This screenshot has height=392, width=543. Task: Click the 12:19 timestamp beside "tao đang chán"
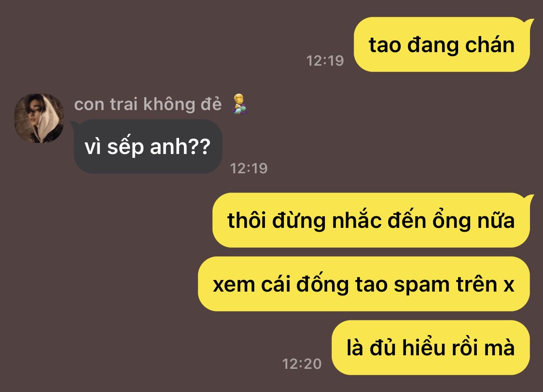(x=325, y=61)
